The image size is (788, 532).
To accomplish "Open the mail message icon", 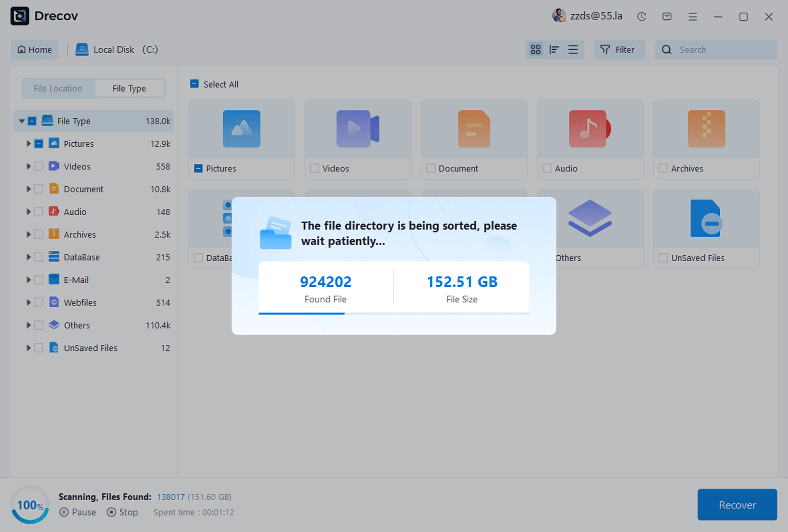I will point(667,17).
